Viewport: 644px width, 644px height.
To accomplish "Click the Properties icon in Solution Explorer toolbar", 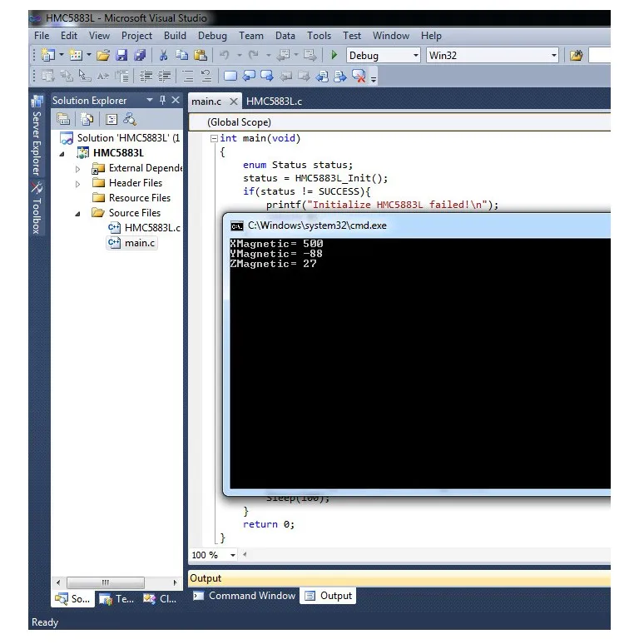I will (63, 119).
